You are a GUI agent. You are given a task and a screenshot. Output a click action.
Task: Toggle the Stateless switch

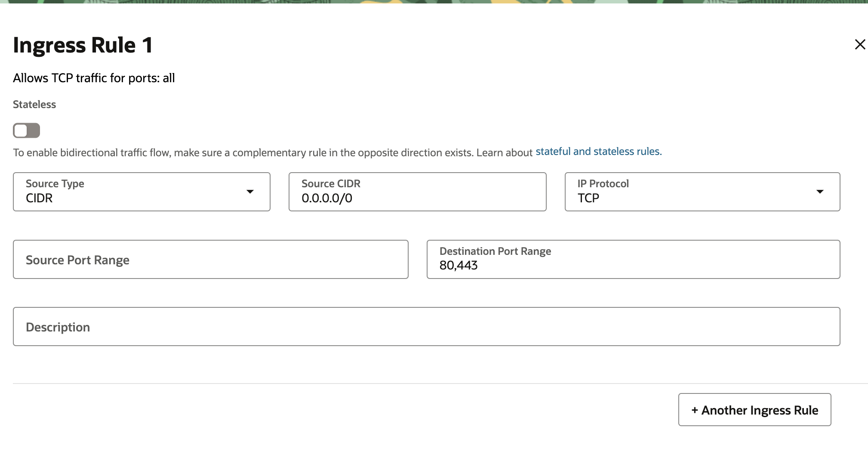coord(27,130)
